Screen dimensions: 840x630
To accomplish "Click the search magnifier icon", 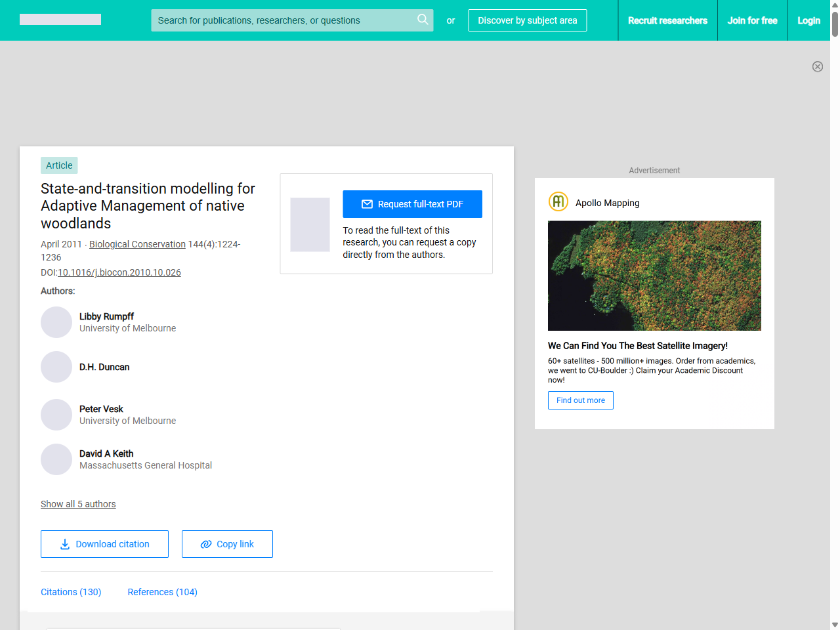I will [423, 20].
